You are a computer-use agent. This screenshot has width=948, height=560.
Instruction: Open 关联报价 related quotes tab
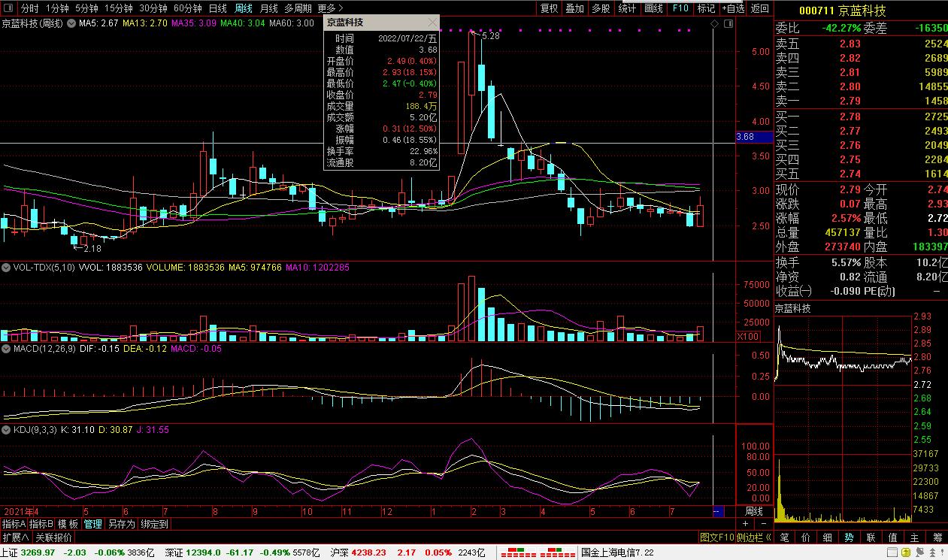[54, 537]
